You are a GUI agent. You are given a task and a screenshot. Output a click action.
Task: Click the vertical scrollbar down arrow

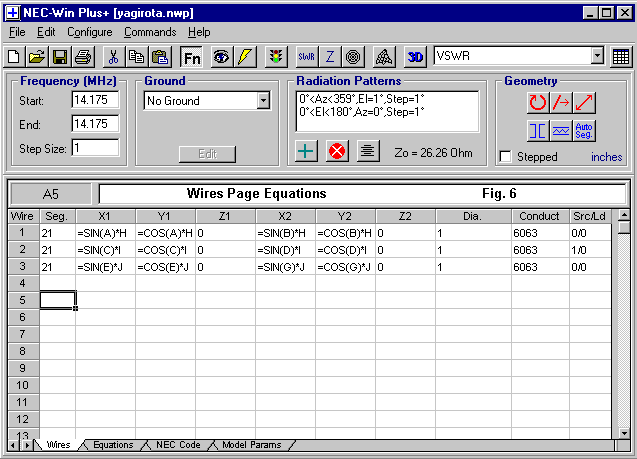624,431
